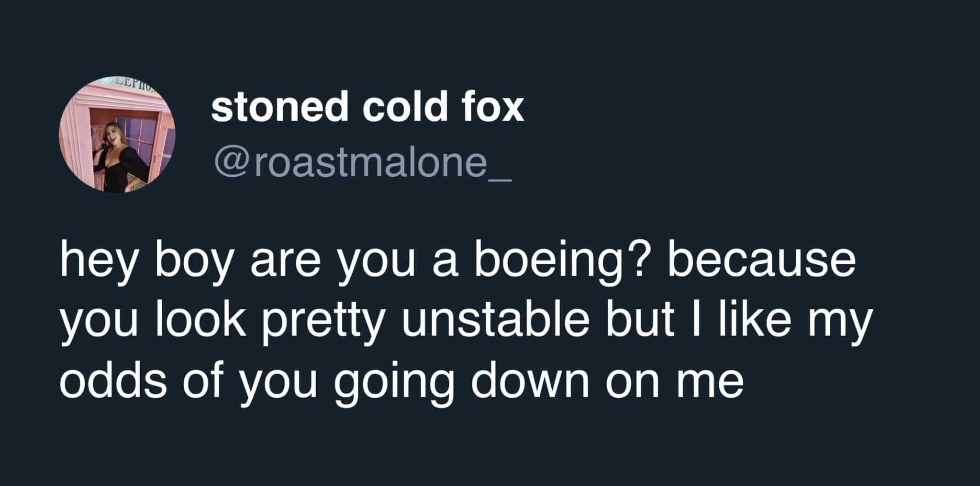This screenshot has width=980, height=486.
Task: Click the word "like" in the tweet
Action: pos(758,319)
